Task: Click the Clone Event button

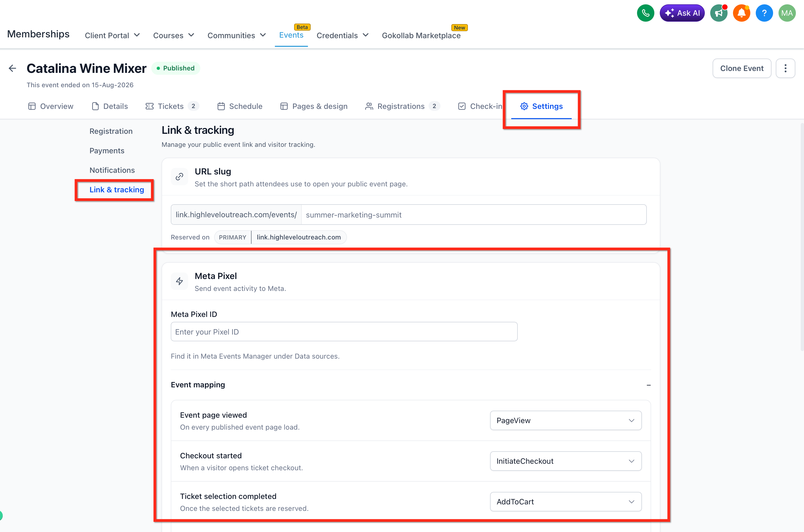Action: 742,68
